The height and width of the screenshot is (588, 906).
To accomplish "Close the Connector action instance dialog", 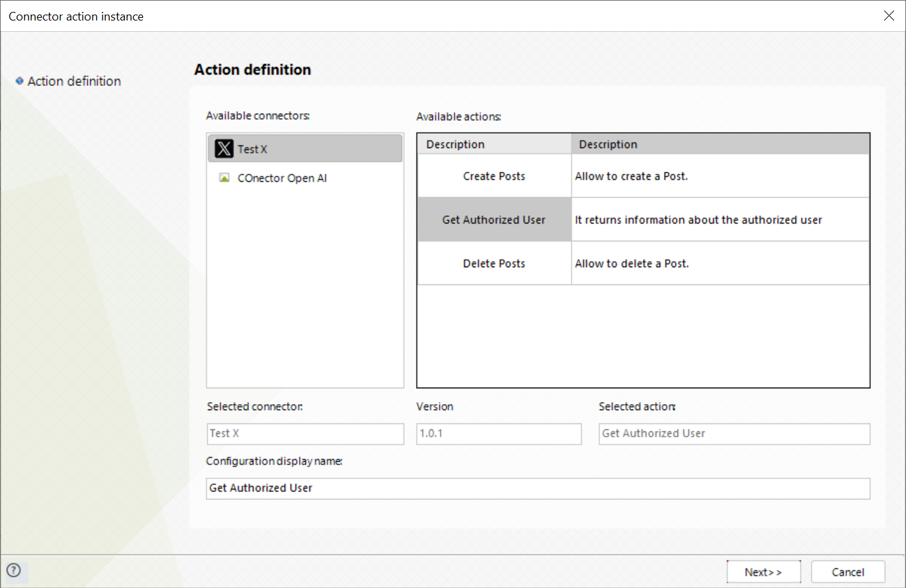I will point(889,16).
